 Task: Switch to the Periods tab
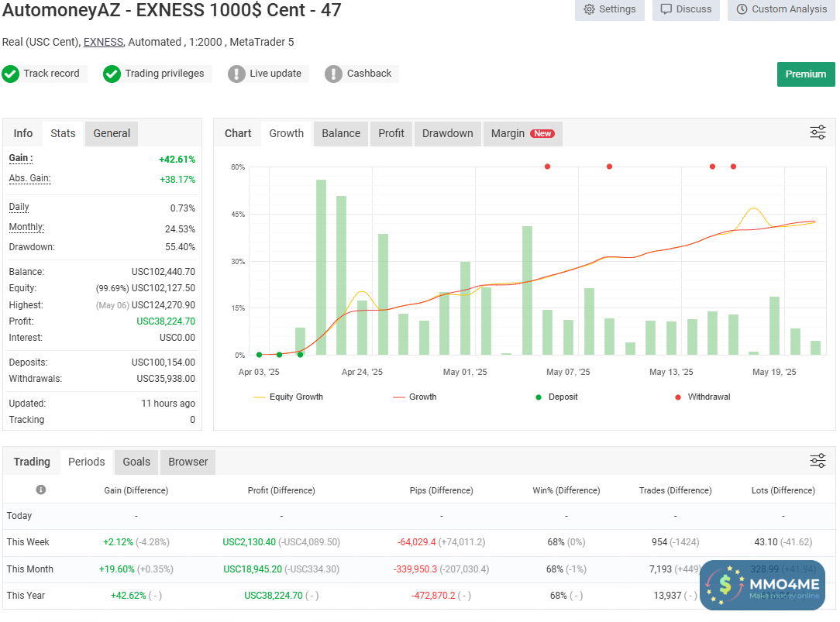point(86,462)
